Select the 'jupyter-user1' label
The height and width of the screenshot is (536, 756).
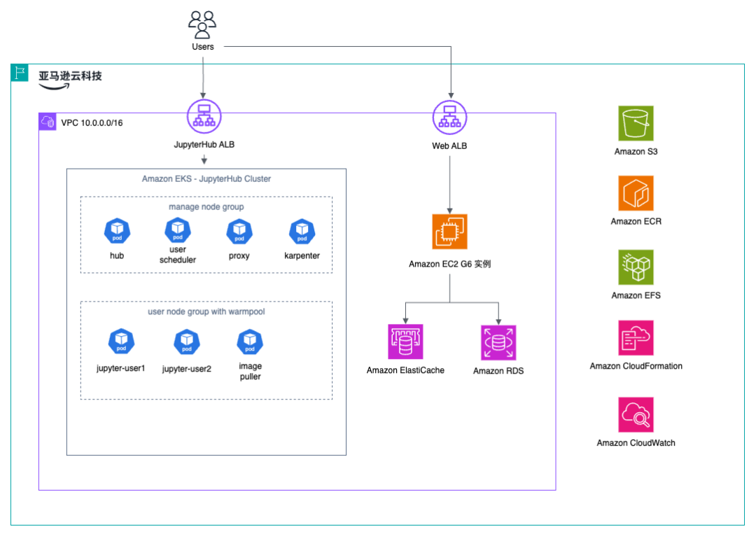pos(120,369)
